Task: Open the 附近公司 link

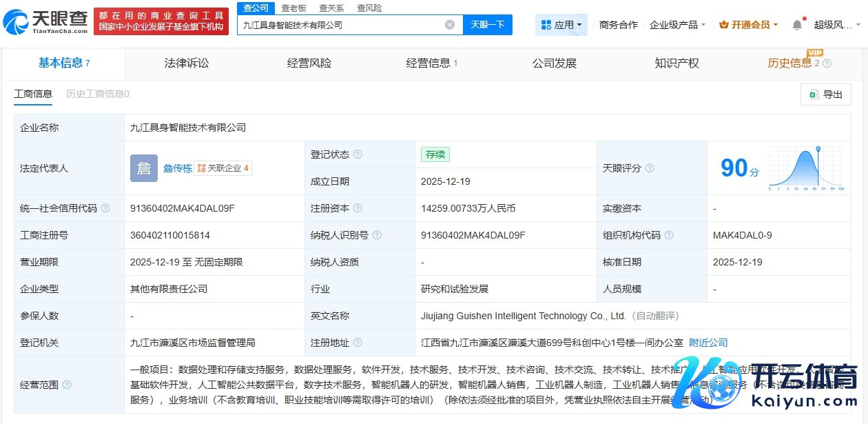Action: tap(708, 343)
